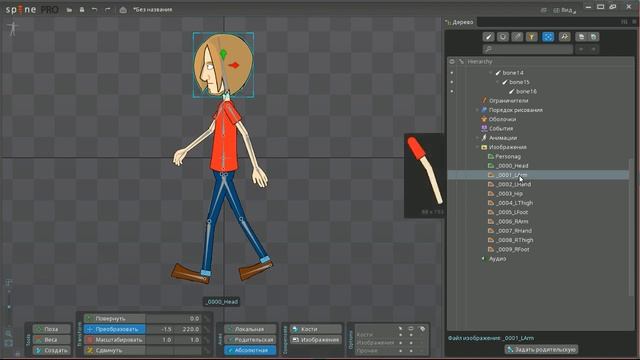The height and width of the screenshot is (360, 640).
Task: Toggle the blue highlighted focus-selection icon
Action: click(x=548, y=37)
